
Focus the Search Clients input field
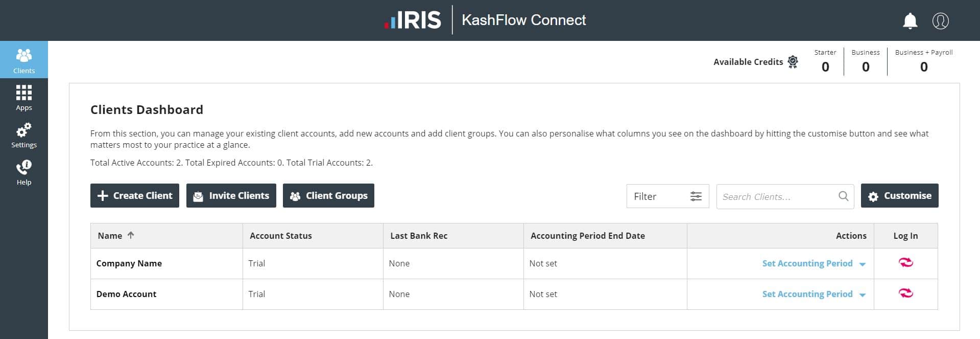(x=776, y=197)
